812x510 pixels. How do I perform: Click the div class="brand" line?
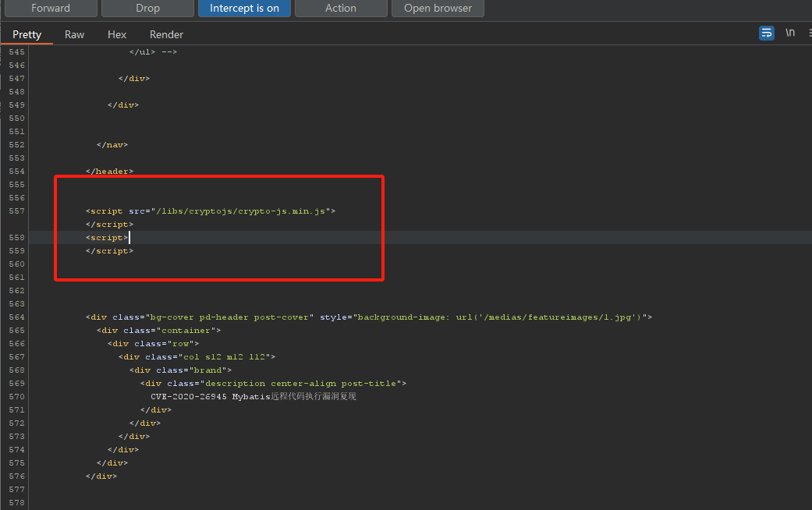(180, 370)
